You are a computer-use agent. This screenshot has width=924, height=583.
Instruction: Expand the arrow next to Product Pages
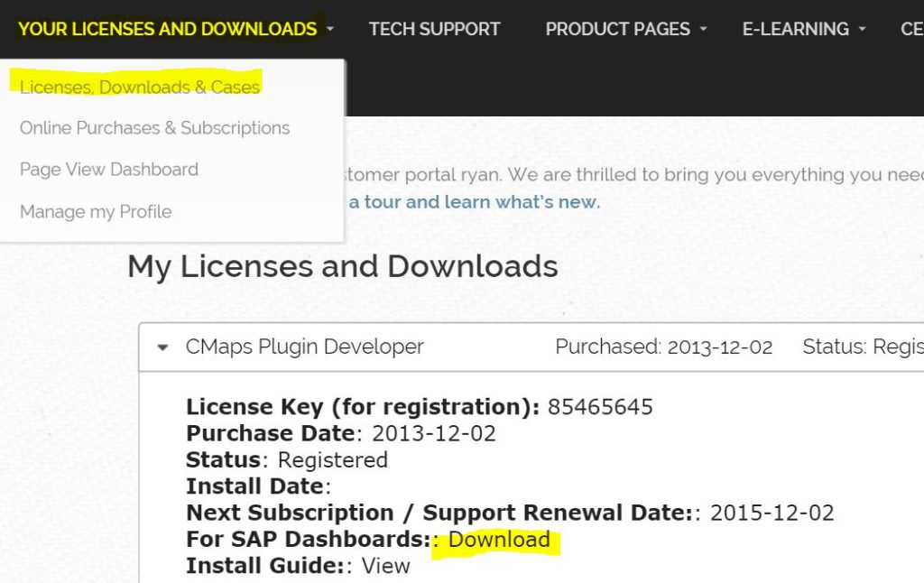coord(704,29)
